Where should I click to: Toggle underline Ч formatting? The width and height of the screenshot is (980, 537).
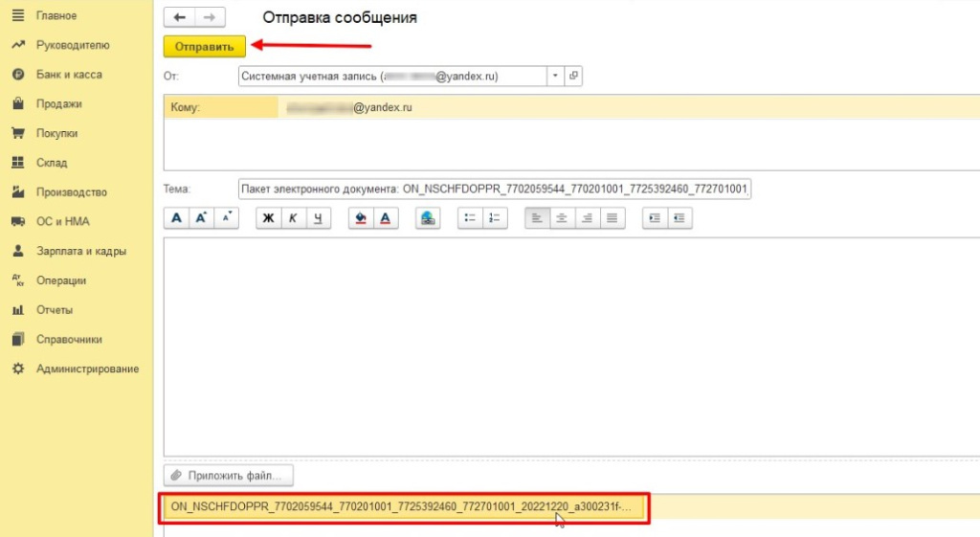(x=318, y=218)
